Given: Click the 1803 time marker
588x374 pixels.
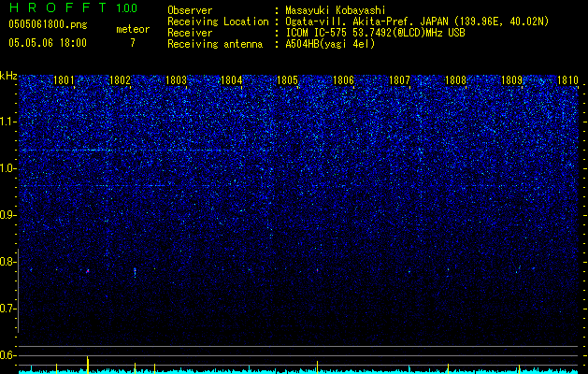Looking at the screenshot, I should (x=176, y=80).
